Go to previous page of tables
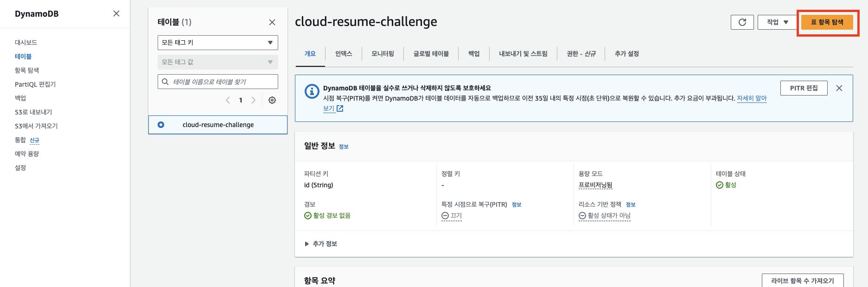 pyautogui.click(x=228, y=100)
